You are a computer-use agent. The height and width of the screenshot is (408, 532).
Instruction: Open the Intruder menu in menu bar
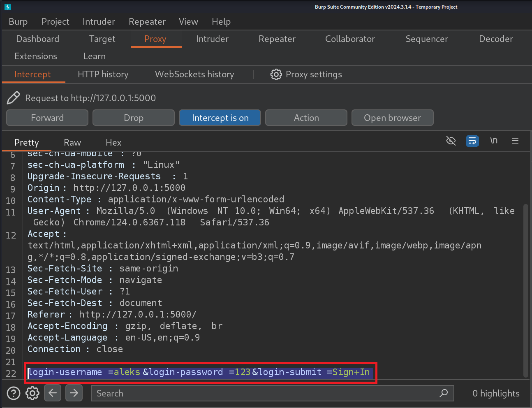(x=99, y=21)
